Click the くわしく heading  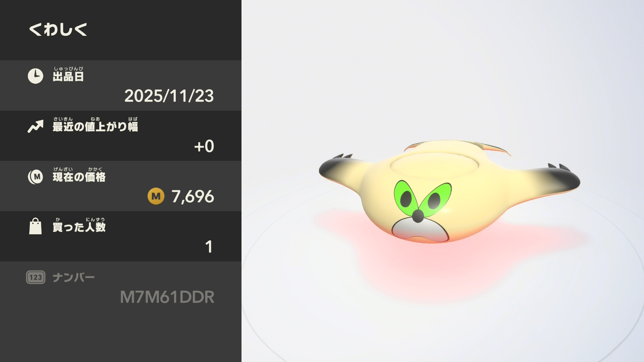click(58, 29)
